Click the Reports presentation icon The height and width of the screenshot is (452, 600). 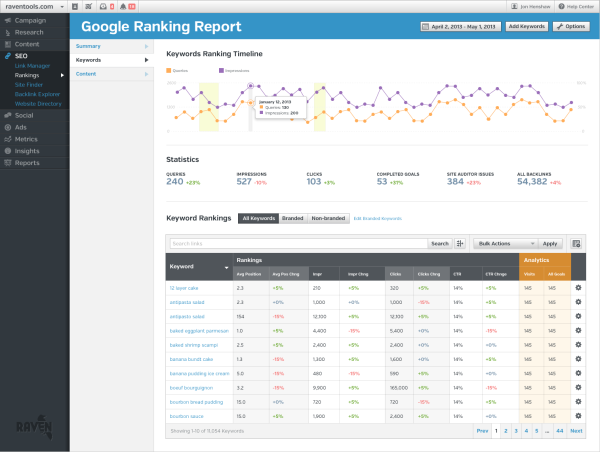coord(8,163)
